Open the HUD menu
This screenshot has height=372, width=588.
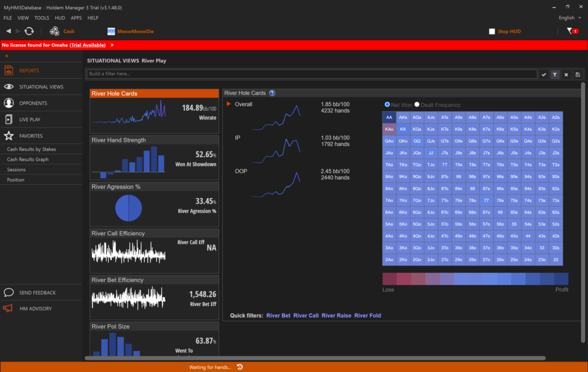pyautogui.click(x=60, y=18)
